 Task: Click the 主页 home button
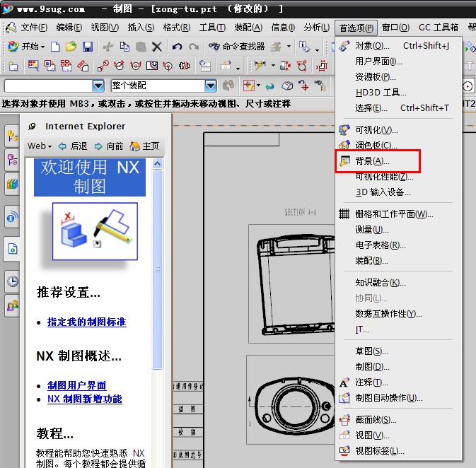(144, 146)
